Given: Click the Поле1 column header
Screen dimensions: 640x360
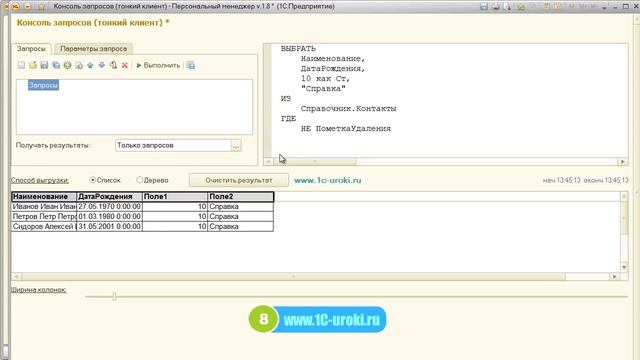Looking at the screenshot, I should (x=175, y=197).
